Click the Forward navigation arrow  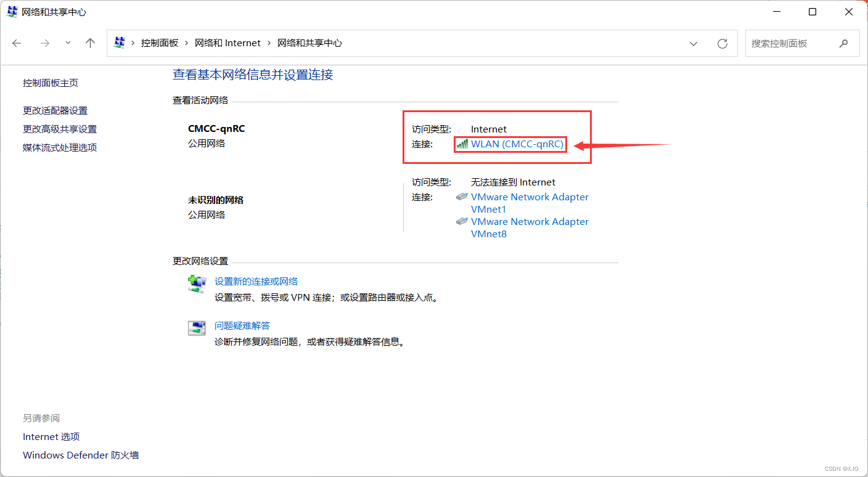[x=44, y=43]
